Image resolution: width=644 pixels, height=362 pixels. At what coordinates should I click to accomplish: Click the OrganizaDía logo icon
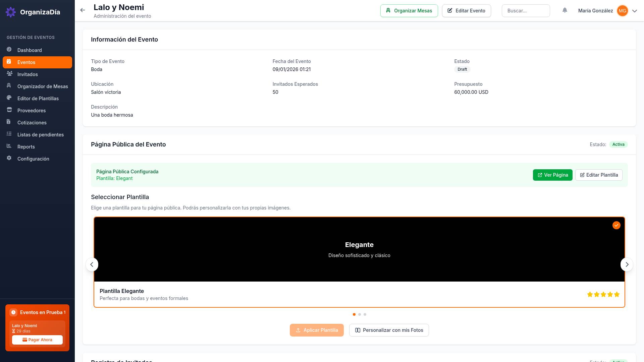click(11, 12)
